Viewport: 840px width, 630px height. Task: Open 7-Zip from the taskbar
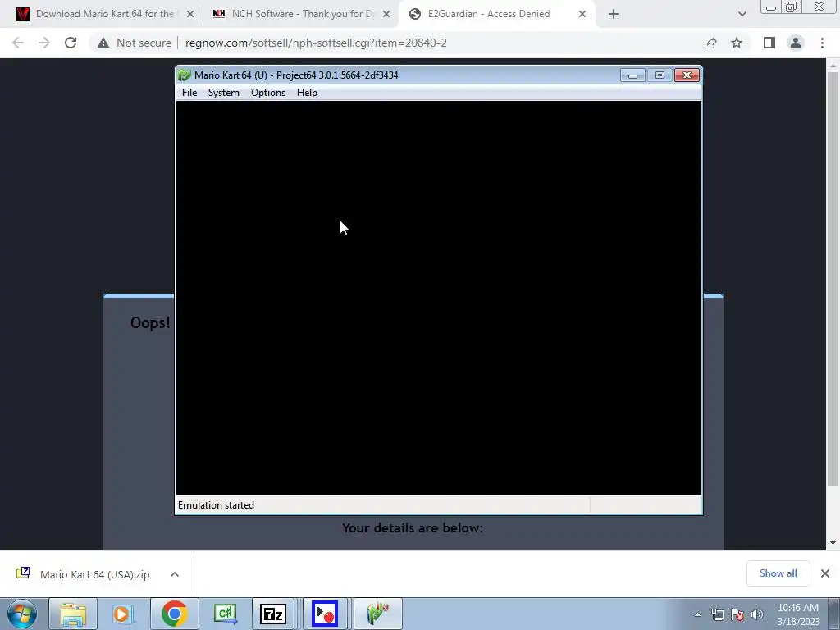(x=273, y=614)
